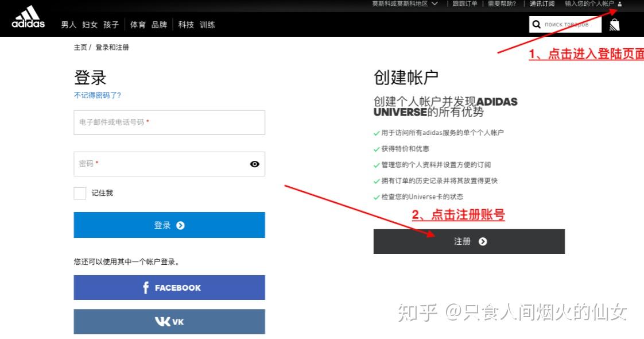Click the adidas logo

pyautogui.click(x=28, y=18)
